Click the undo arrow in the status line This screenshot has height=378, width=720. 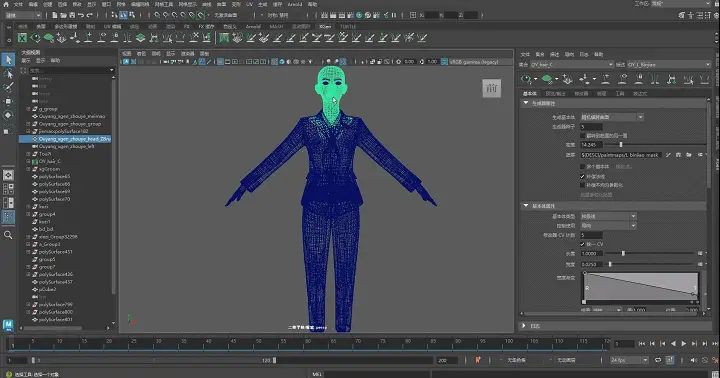coord(81,15)
